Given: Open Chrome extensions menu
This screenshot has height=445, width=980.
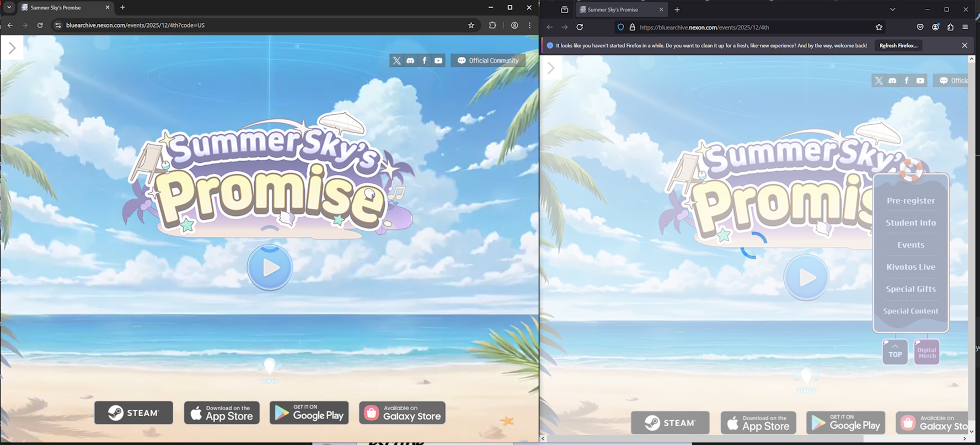Looking at the screenshot, I should 492,25.
